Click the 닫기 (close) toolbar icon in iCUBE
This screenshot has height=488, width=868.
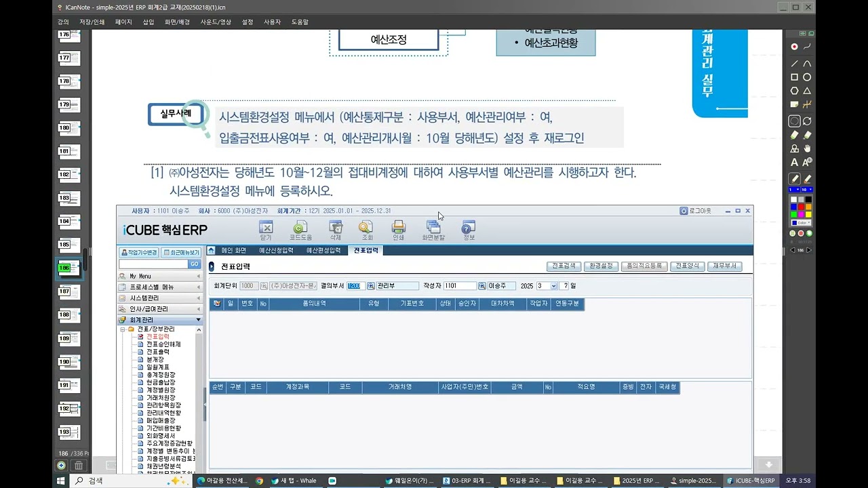click(265, 230)
